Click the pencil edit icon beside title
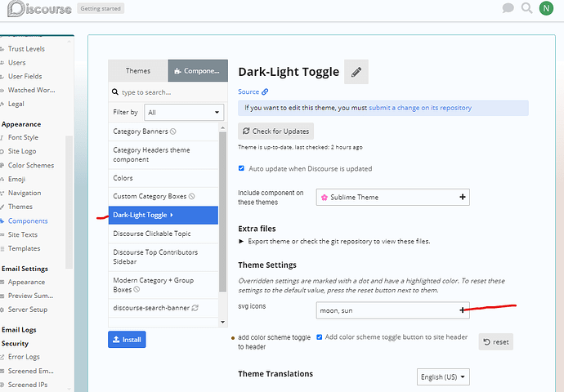The image size is (564, 392). tap(356, 72)
